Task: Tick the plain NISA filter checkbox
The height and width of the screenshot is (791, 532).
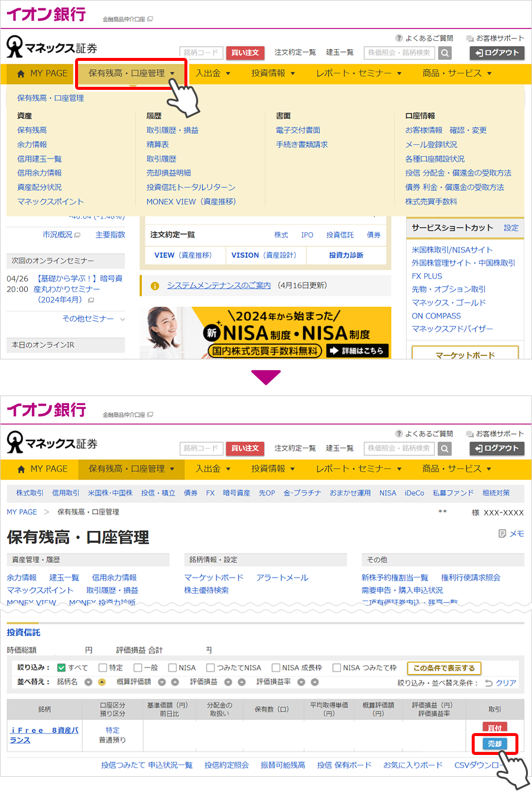Action: 173,667
